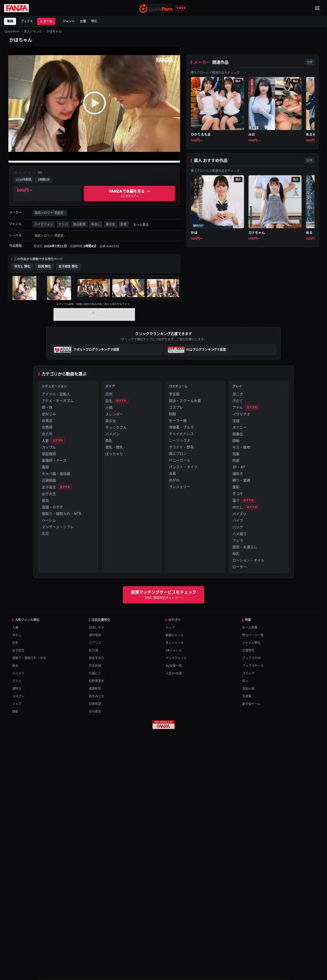Switch to the ブックス tab
The image size is (327, 980).
click(x=27, y=21)
